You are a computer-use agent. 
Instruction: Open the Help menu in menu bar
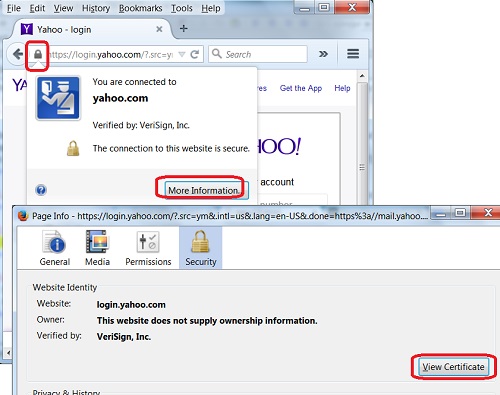(x=211, y=8)
